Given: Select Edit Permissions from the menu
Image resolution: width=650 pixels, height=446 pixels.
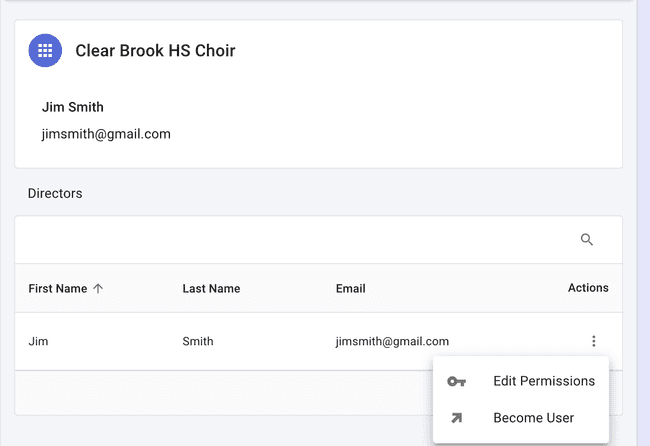Looking at the screenshot, I should point(543,381).
